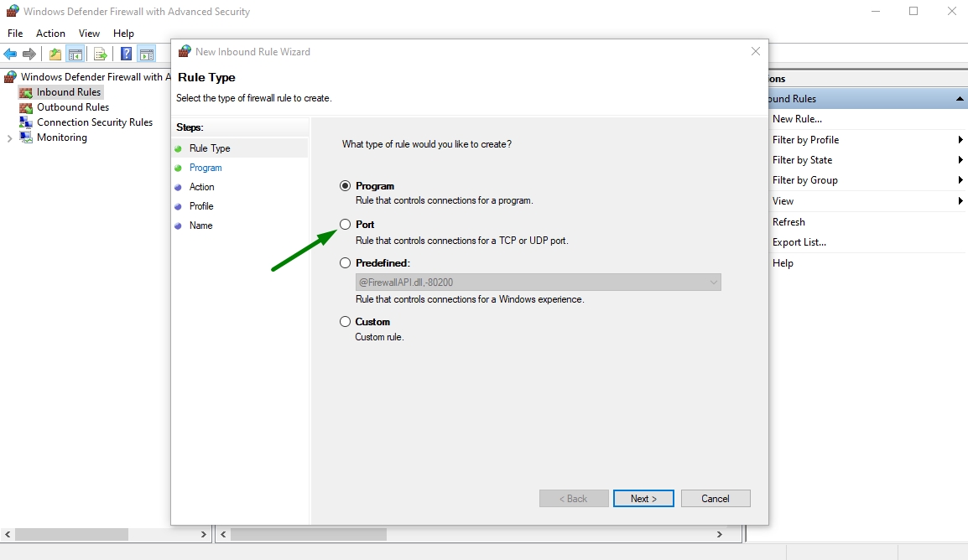Collapse the Inbound Rules section in the Actions pane
968x560 pixels.
click(x=960, y=99)
